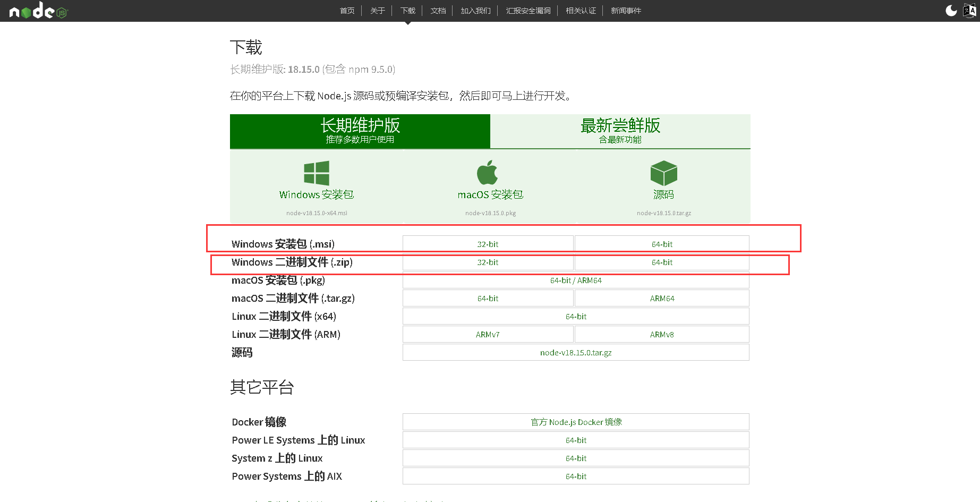Download Windows .msi 32-bit installer
Screen dimensions: 980x502
coord(488,244)
